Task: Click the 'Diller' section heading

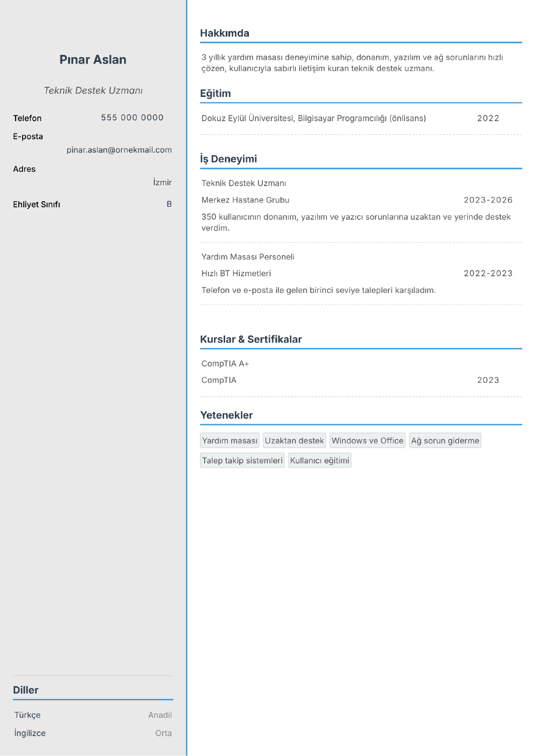Action: (x=26, y=690)
